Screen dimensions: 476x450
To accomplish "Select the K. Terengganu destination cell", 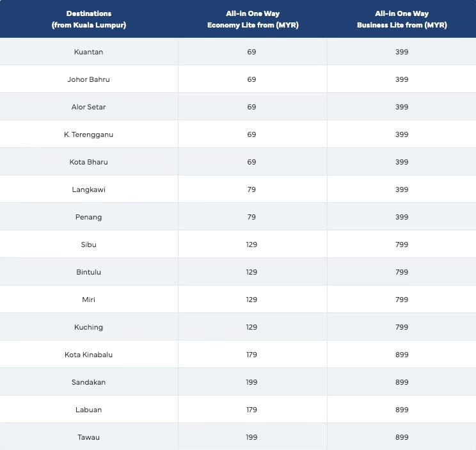I will [x=89, y=134].
